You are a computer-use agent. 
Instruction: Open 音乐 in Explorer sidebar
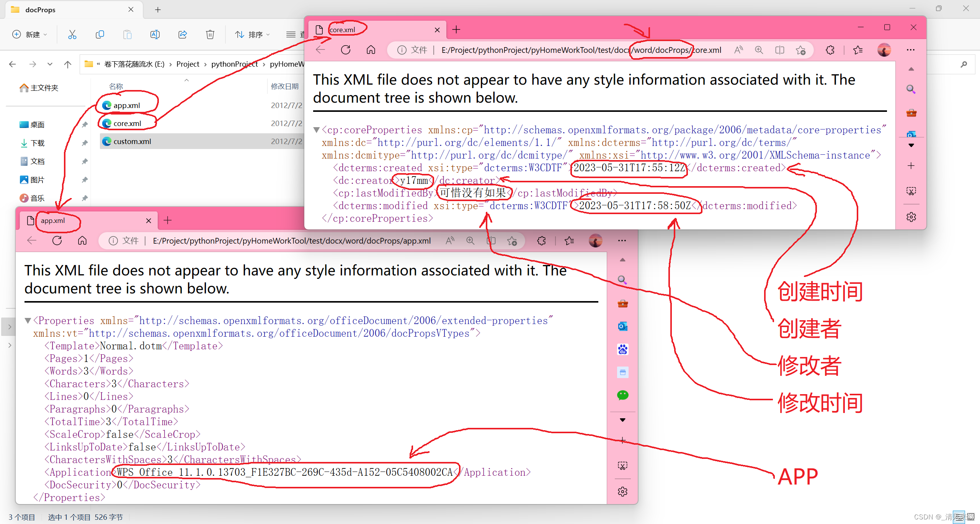(32, 198)
